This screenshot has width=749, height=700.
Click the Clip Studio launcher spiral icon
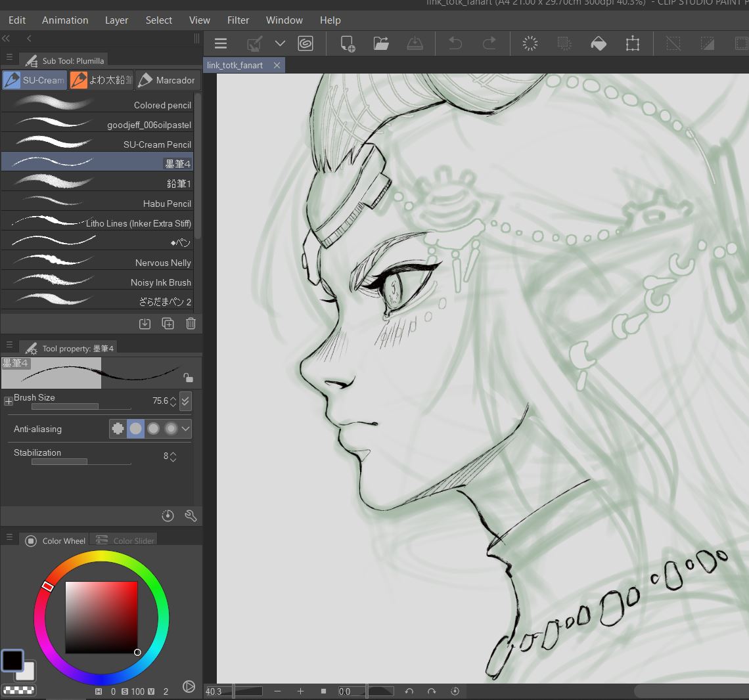(306, 43)
